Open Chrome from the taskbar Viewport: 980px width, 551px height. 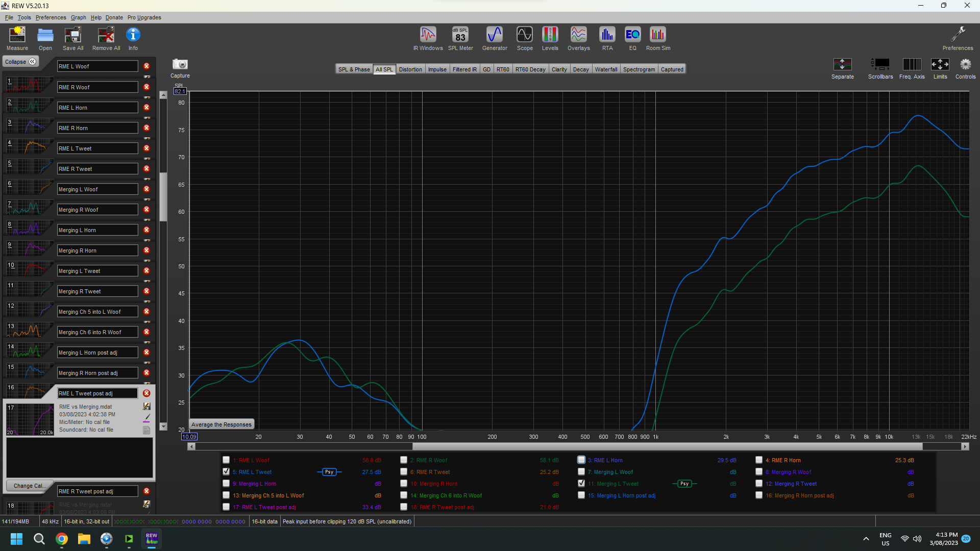(62, 539)
